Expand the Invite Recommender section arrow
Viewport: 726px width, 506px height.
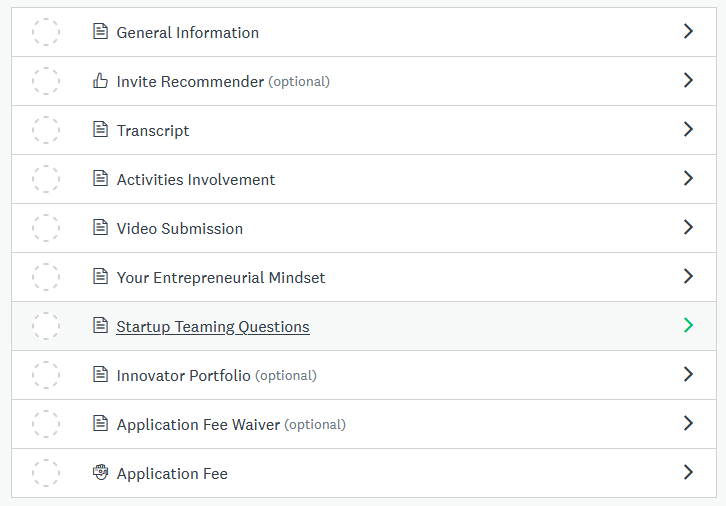(x=688, y=80)
